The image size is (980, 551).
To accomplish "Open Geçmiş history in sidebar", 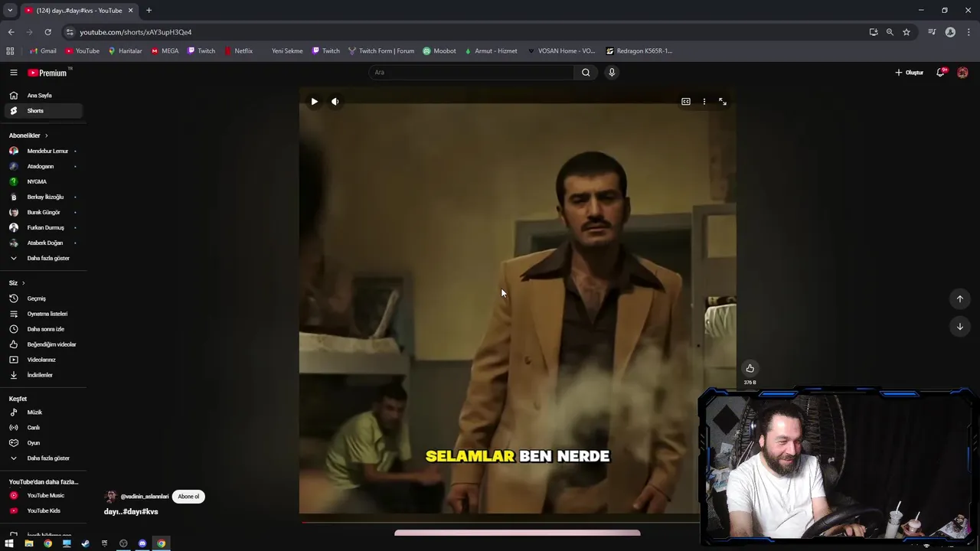I will pos(43,298).
